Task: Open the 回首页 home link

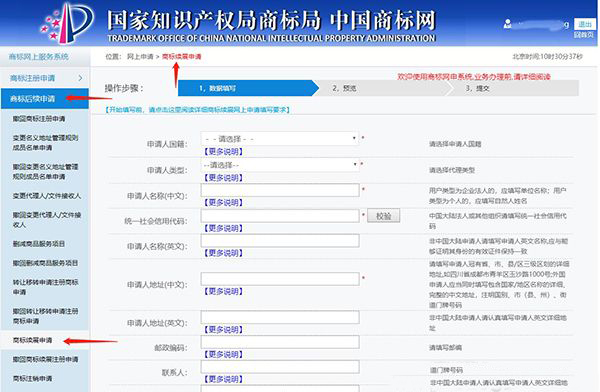Action: pos(584,35)
